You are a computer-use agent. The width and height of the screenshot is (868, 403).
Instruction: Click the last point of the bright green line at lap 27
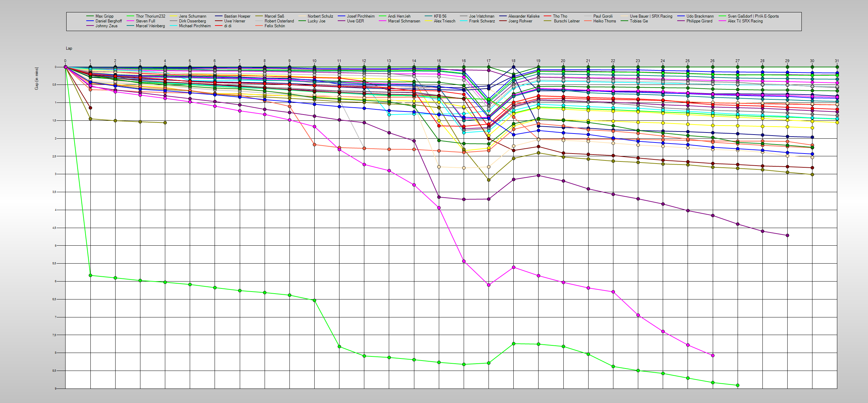click(x=738, y=385)
